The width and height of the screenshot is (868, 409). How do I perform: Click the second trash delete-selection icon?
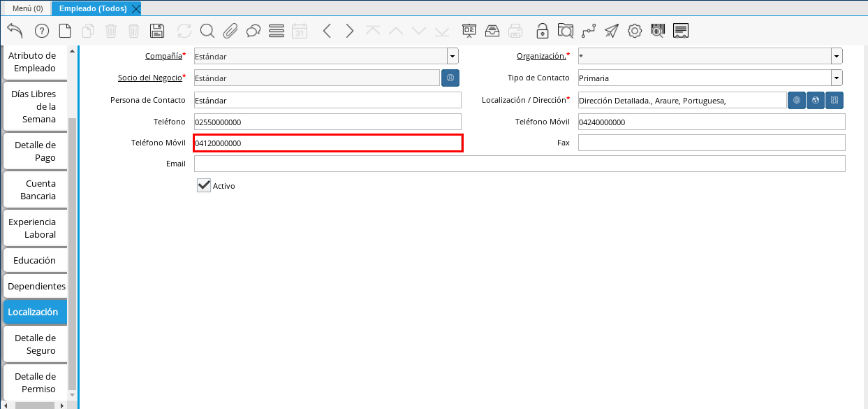click(x=134, y=31)
